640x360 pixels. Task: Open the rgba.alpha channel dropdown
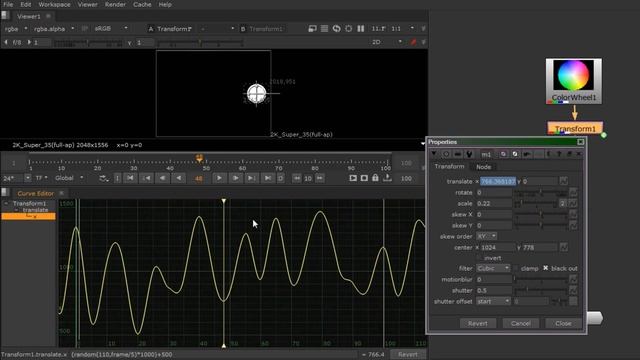(x=54, y=29)
